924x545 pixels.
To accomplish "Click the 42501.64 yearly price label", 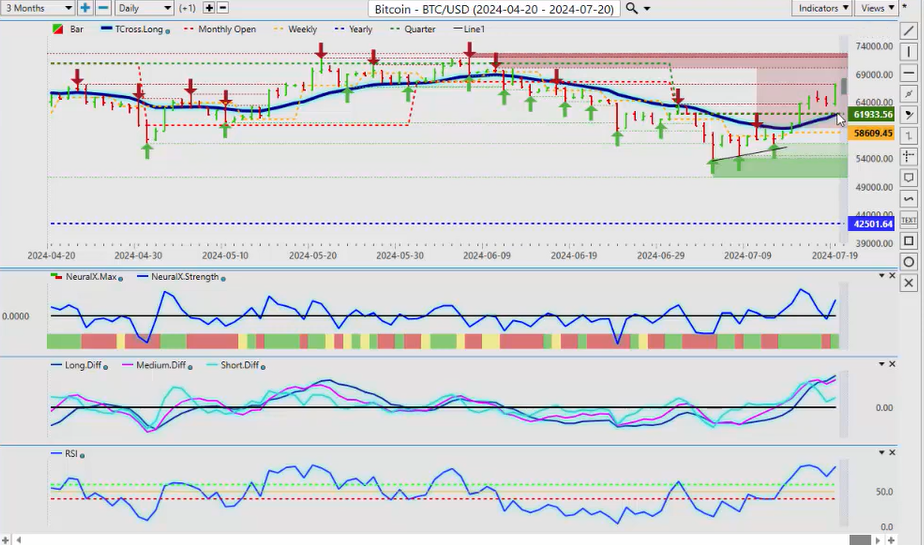I will (x=873, y=224).
